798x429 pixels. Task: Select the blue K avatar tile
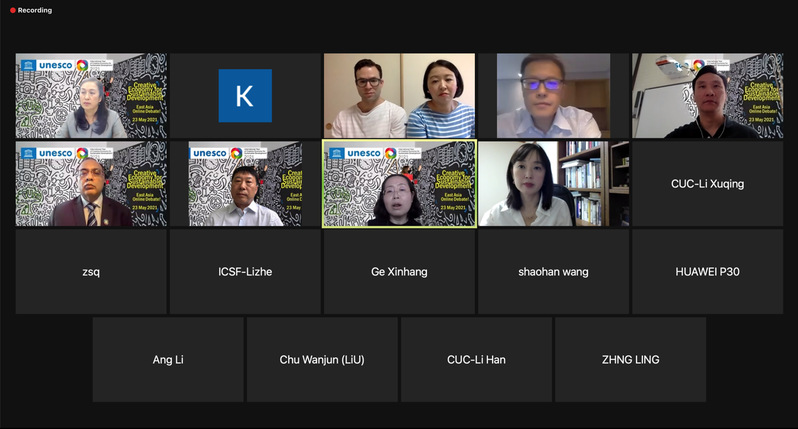pyautogui.click(x=245, y=96)
